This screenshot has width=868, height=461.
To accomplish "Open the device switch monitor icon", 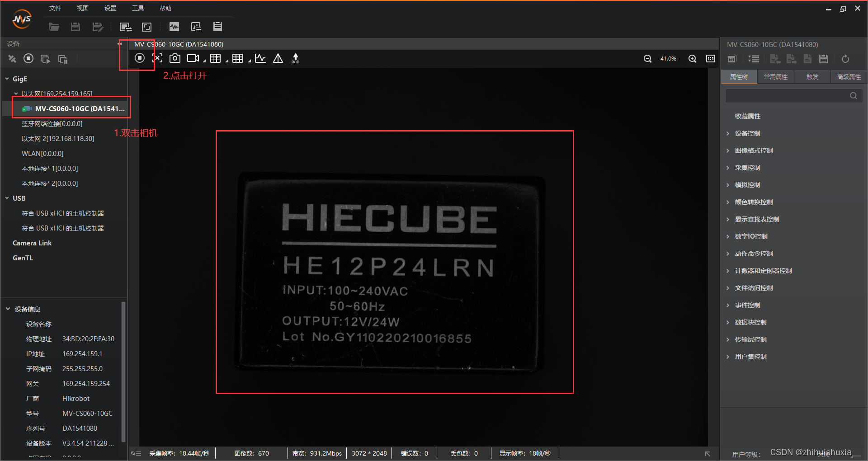I will (x=125, y=27).
